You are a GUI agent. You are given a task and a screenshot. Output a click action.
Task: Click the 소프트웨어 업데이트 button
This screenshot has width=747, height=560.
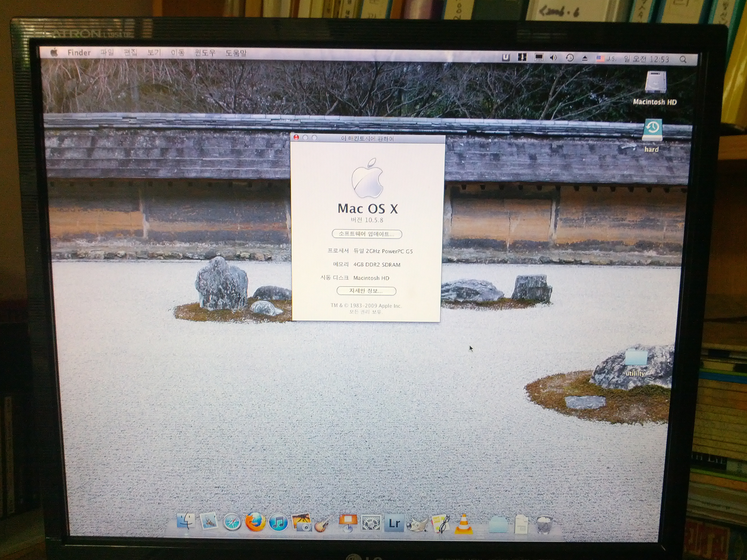pyautogui.click(x=367, y=234)
